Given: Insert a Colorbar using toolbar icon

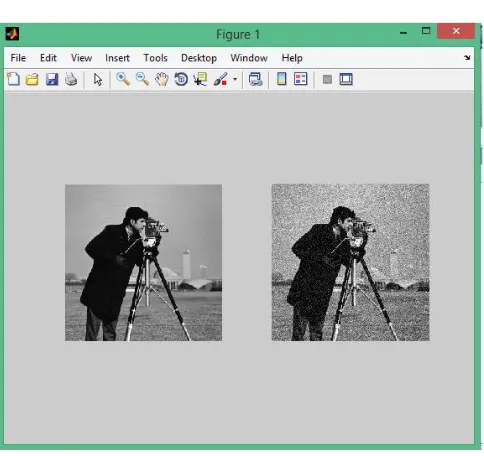Looking at the screenshot, I should [x=282, y=79].
